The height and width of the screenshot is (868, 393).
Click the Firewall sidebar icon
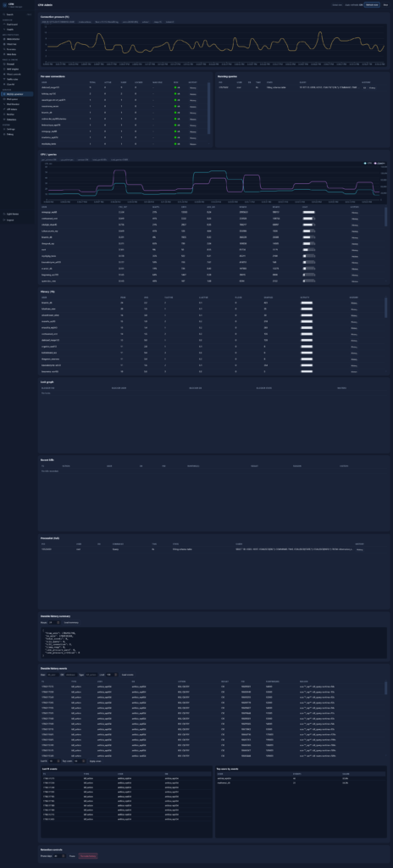4,64
